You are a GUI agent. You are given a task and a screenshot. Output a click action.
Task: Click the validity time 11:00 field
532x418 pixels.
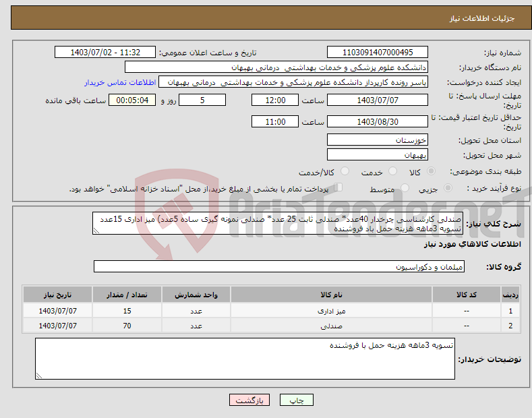click(x=275, y=121)
